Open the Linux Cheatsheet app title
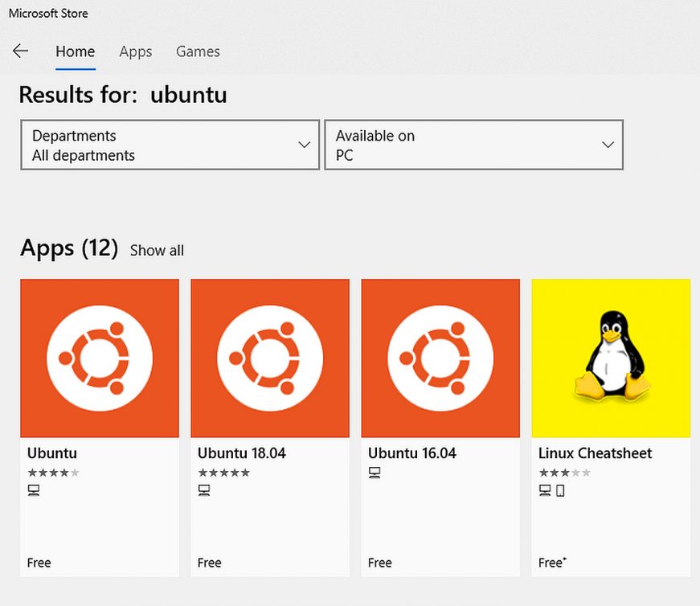700x606 pixels. [595, 453]
